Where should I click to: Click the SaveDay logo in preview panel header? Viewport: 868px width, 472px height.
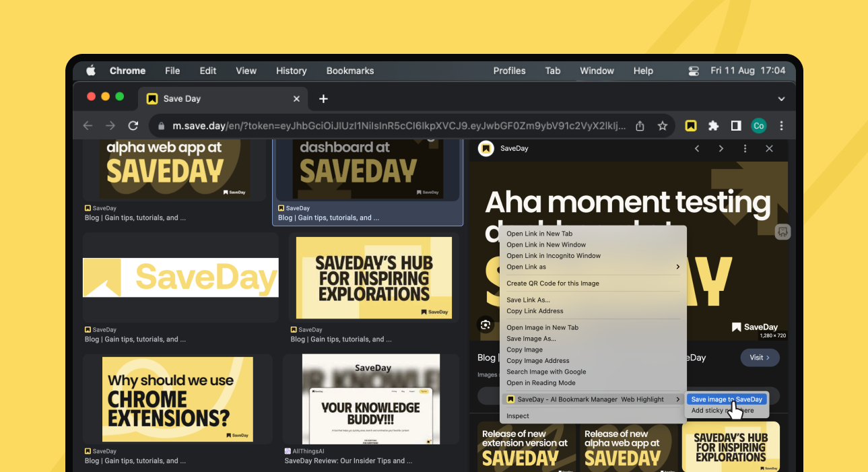486,148
